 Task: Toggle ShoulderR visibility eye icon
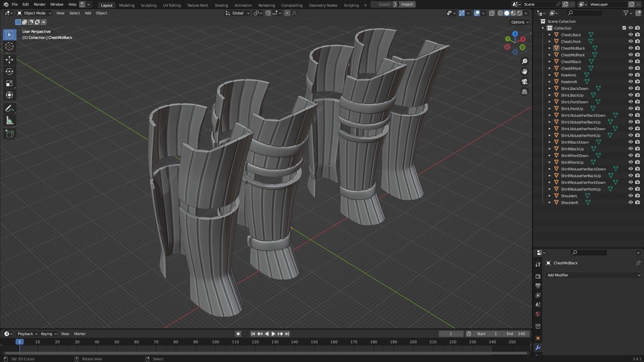pos(631,203)
